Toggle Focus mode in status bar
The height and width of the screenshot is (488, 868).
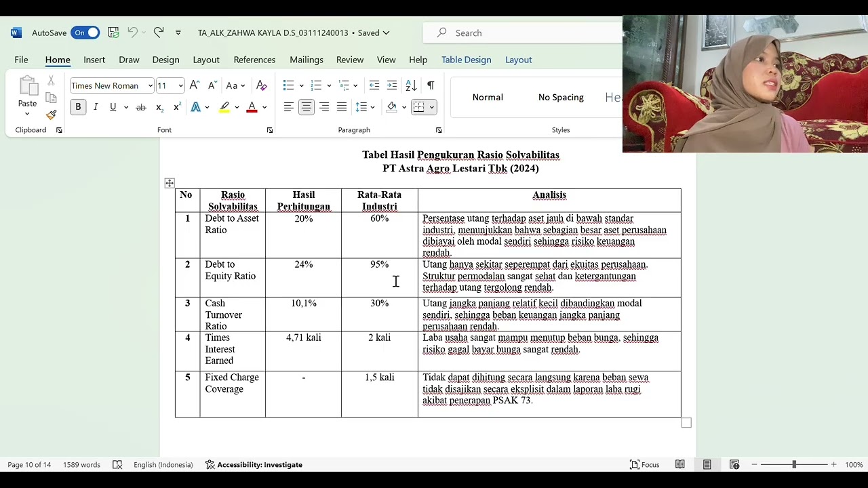pyautogui.click(x=644, y=464)
